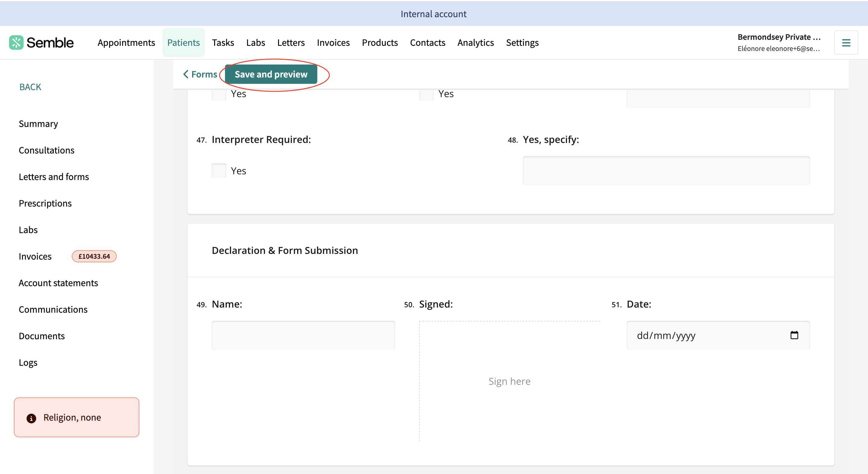The width and height of the screenshot is (868, 474).
Task: Click the Yes, specify text field
Action: click(x=666, y=170)
